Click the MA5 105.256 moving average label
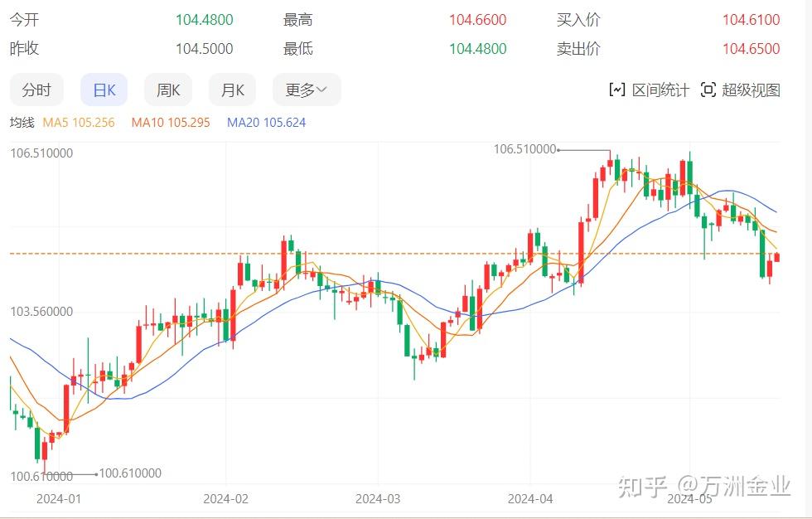 click(x=79, y=123)
